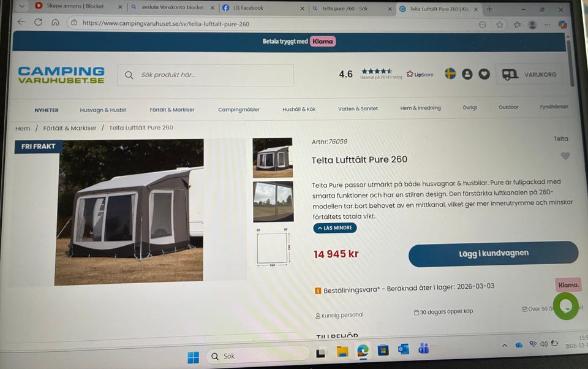Click the Förtält & Markiser breadcrumb link

tap(70, 128)
